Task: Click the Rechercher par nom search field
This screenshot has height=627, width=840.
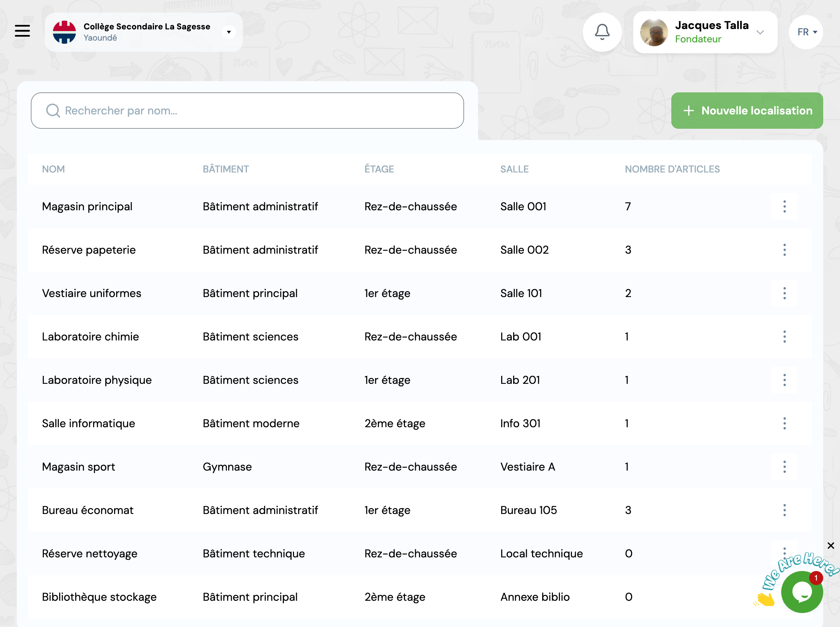Action: pos(247,111)
